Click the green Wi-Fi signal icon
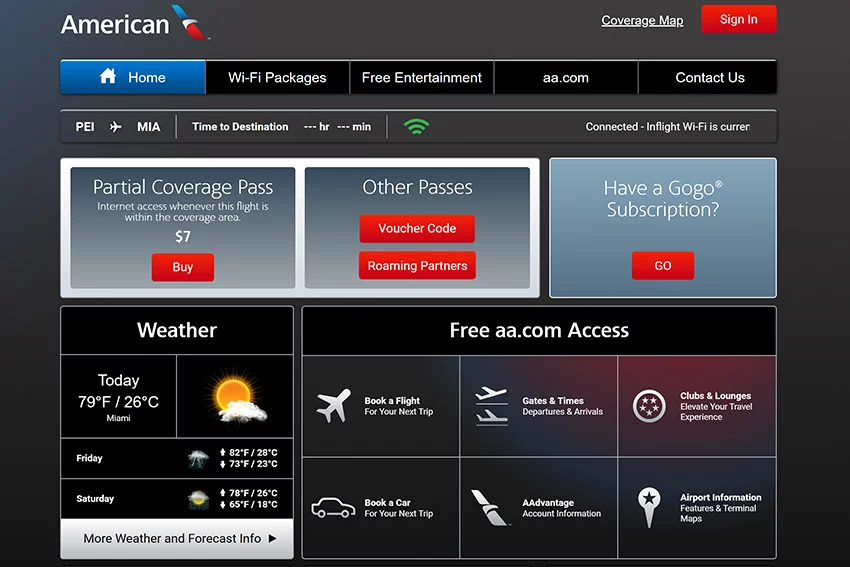 click(416, 126)
